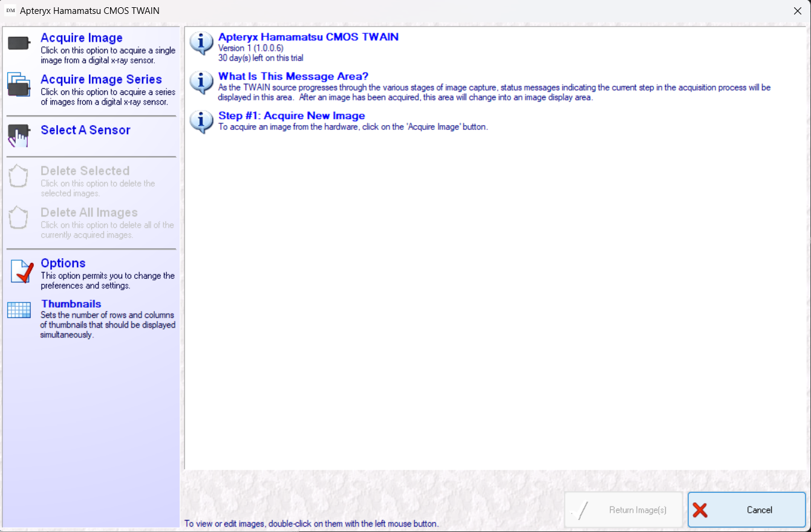Click the greyed Delete Selected trash icon

19,177
